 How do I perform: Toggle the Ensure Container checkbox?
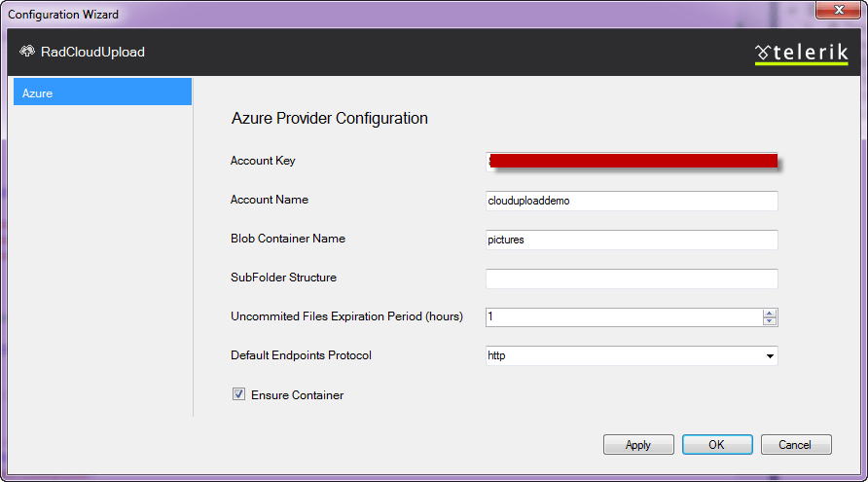click(238, 394)
